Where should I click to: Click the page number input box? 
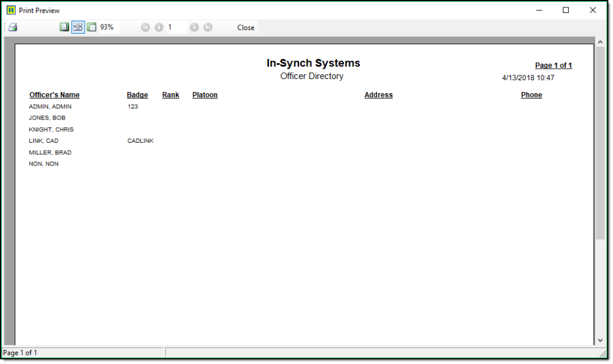(x=177, y=28)
